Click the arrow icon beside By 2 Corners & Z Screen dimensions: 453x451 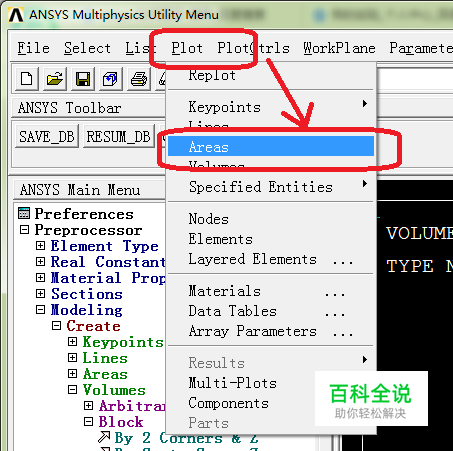point(104,437)
